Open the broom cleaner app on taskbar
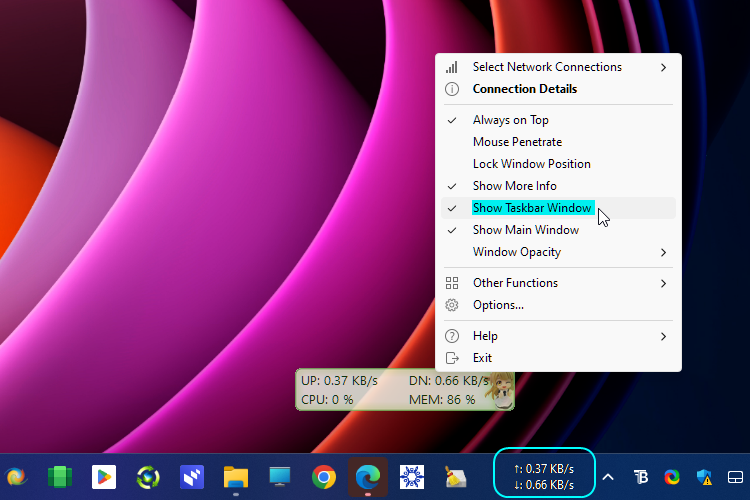 456,477
